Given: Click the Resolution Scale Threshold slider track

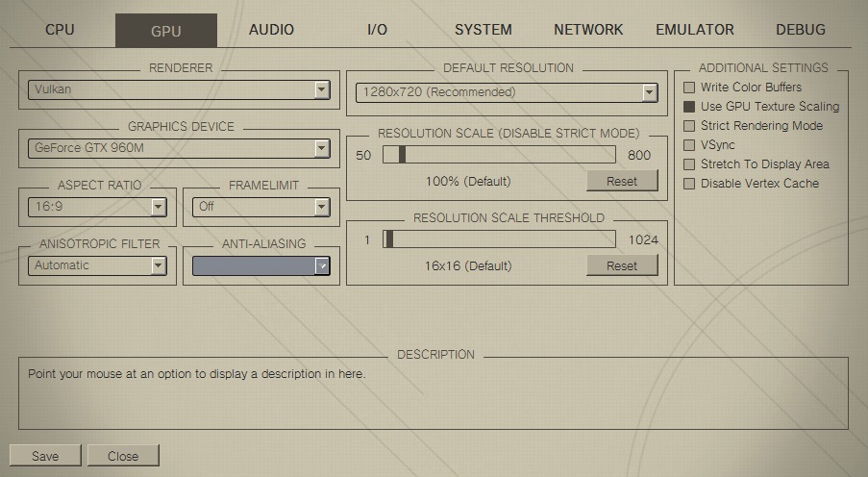Looking at the screenshot, I should click(x=500, y=239).
